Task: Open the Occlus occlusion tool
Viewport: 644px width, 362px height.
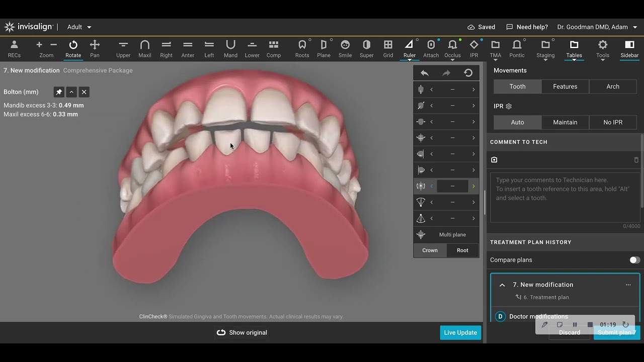Action: pyautogui.click(x=452, y=49)
